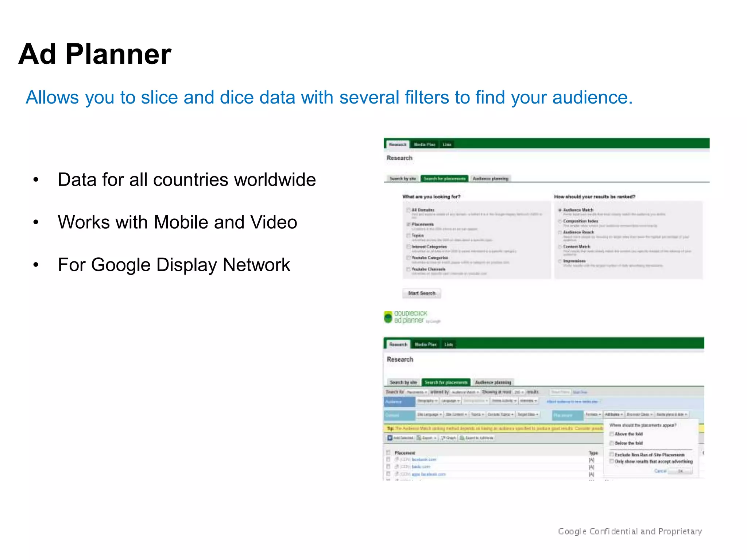Click the Start Search button
Image resolution: width=747 pixels, height=560 pixels.
coord(422,293)
